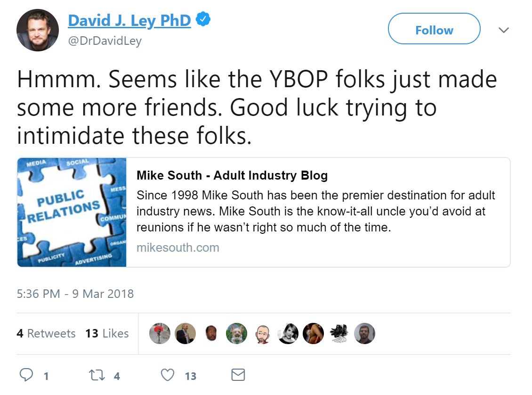The height and width of the screenshot is (395, 532).
Task: Click the cartoon bearded man avatar
Action: [x=262, y=334]
